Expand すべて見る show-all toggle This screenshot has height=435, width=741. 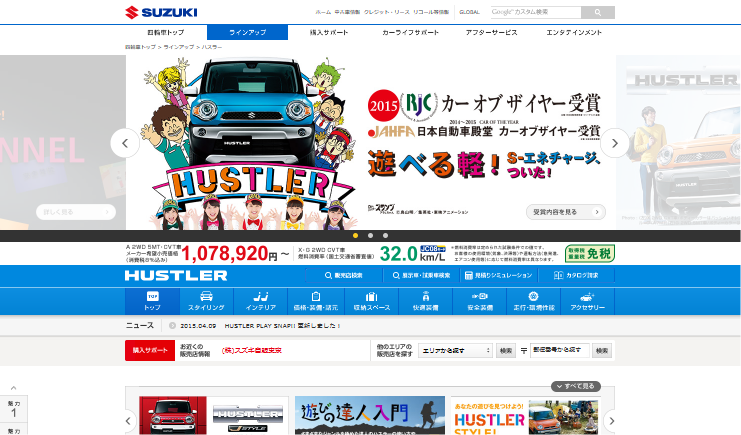coord(576,386)
